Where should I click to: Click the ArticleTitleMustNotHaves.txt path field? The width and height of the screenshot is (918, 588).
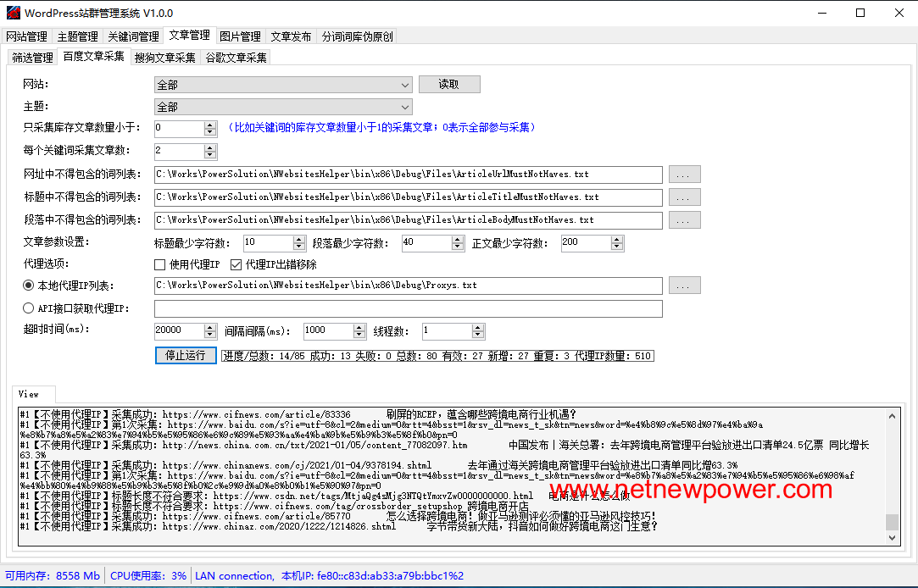(408, 197)
